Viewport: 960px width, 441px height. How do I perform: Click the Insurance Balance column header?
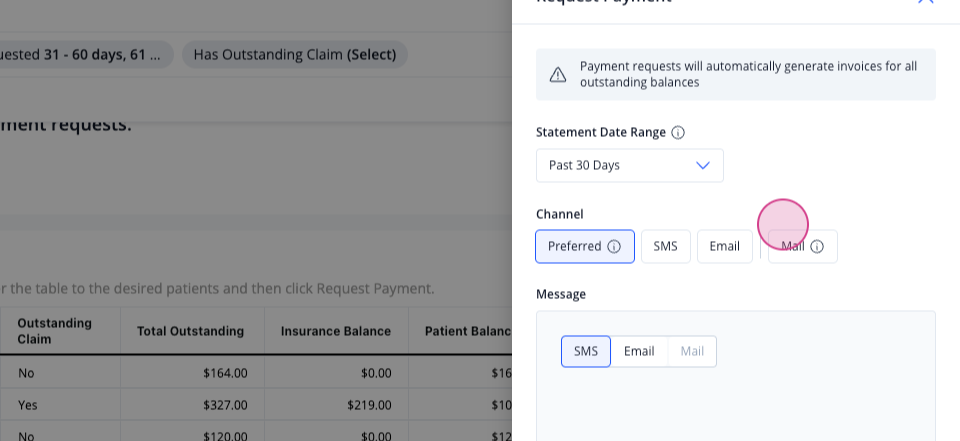pyautogui.click(x=336, y=331)
